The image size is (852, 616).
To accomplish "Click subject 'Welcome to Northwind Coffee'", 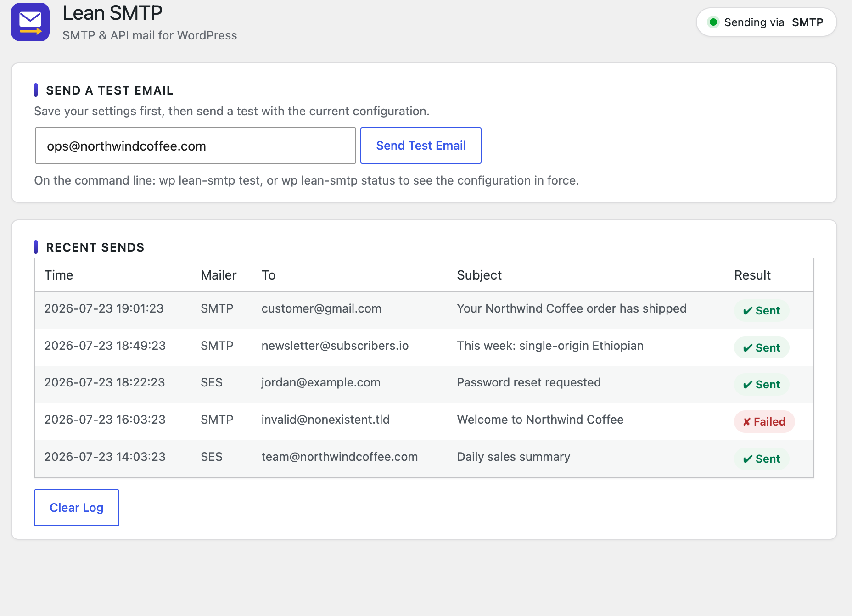I will 540,420.
